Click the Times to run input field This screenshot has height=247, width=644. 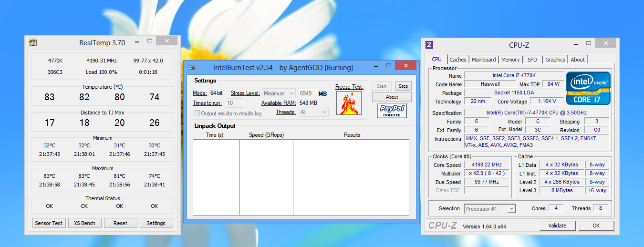[234, 103]
